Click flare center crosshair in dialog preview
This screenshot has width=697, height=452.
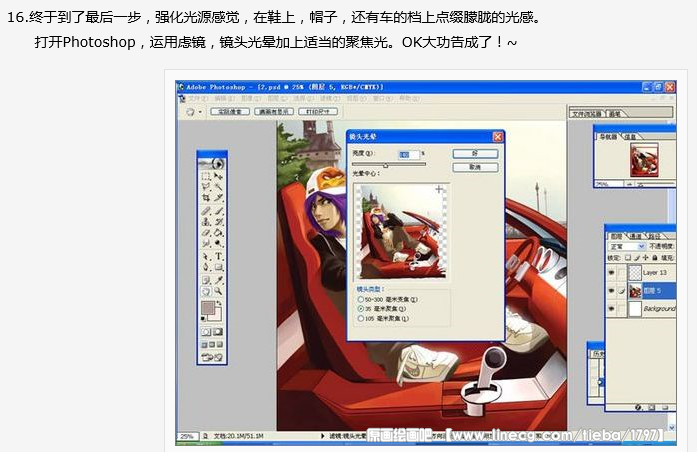[x=439, y=189]
